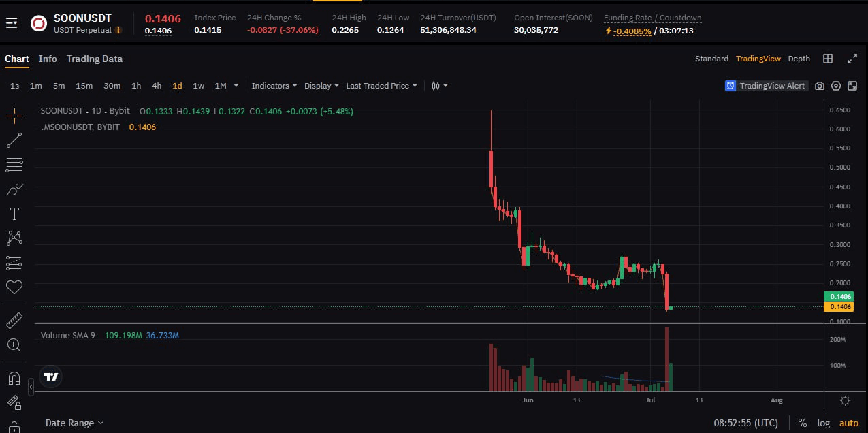Click the 24H Turnover value 51,306,848.34
Image resolution: width=868 pixels, height=433 pixels.
click(x=448, y=30)
